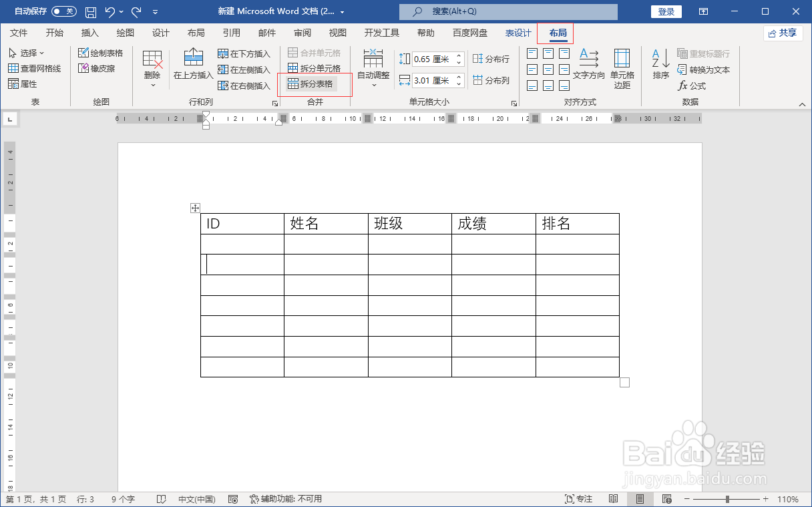Viewport: 812px width, 507px height.
Task: Set alignment to center left
Action: pyautogui.click(x=532, y=69)
